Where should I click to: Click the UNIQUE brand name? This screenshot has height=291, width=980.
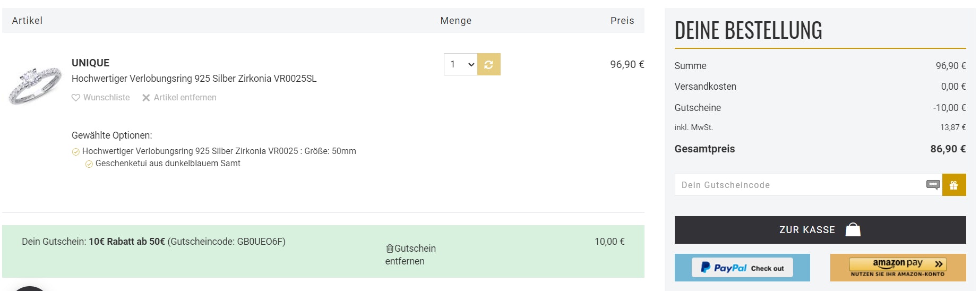point(90,63)
